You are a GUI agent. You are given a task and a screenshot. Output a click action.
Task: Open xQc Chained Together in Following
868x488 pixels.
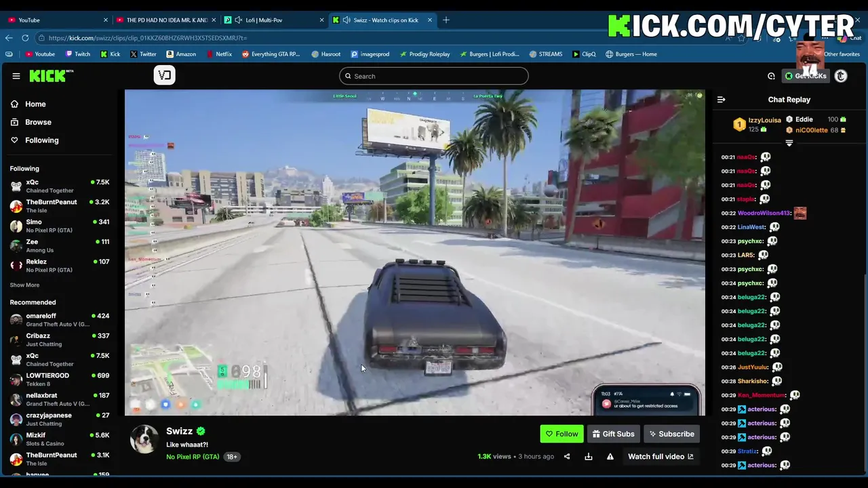(x=60, y=186)
